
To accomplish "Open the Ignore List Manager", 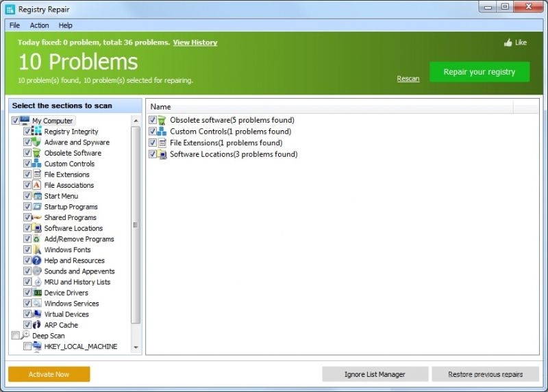I will (x=375, y=374).
